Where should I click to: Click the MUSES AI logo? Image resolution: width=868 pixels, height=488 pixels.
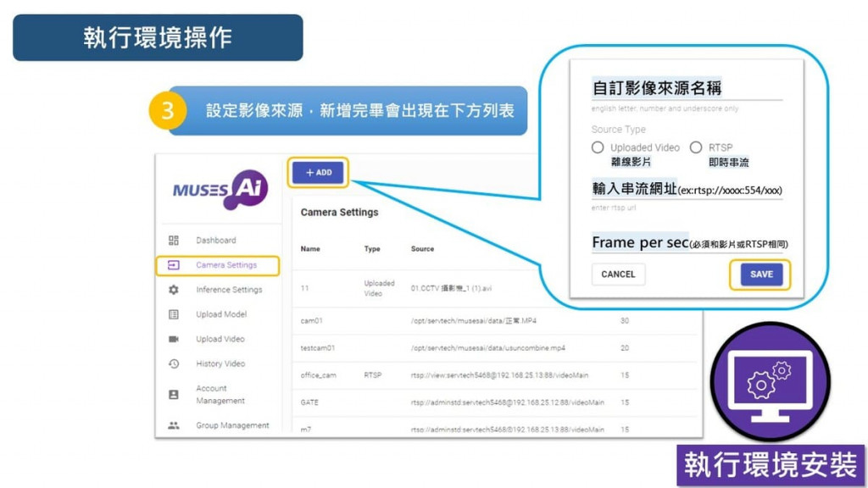[x=220, y=189]
